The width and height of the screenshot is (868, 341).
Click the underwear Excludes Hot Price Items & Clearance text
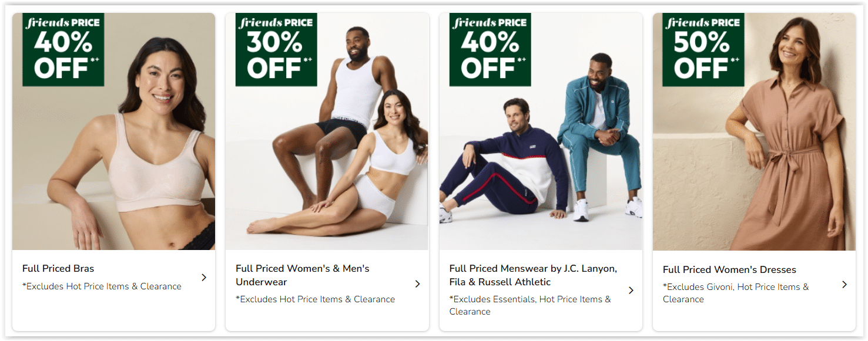[315, 299]
